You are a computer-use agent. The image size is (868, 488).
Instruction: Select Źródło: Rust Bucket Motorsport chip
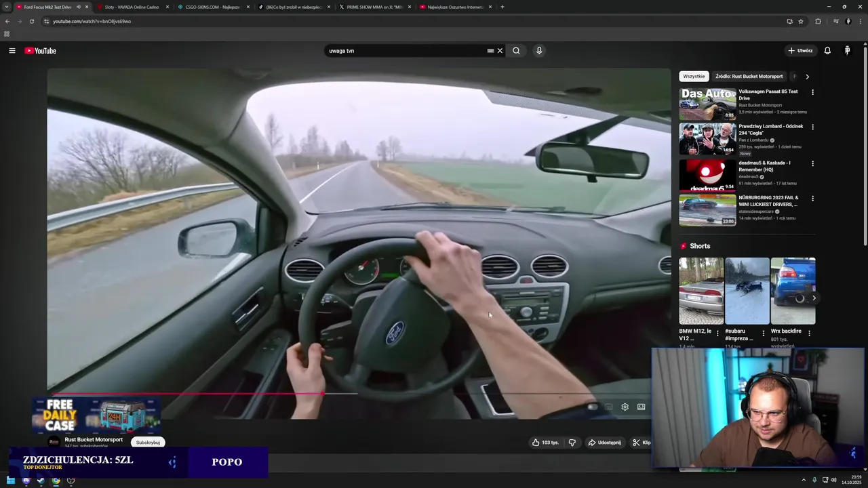(749, 77)
